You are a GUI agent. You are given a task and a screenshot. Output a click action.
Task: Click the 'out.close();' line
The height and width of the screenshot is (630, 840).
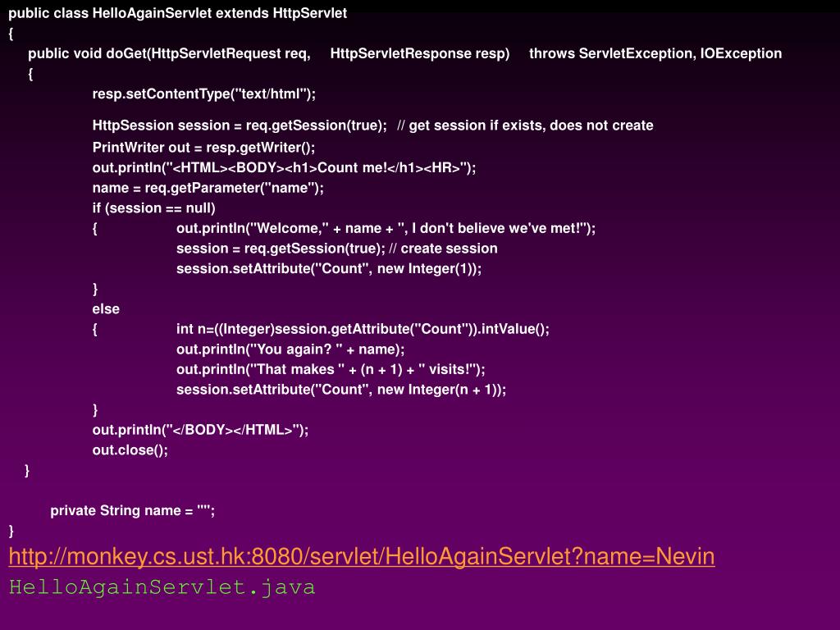coord(130,450)
